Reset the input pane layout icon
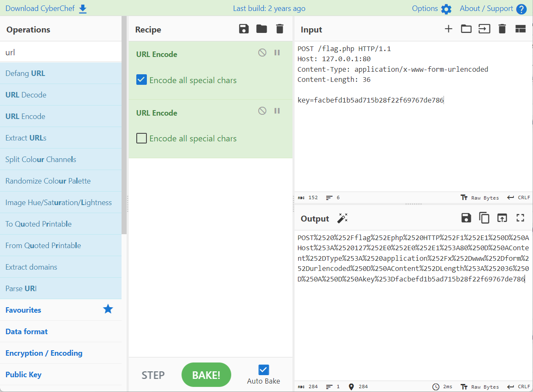Image resolution: width=533 pixels, height=392 pixels. point(520,29)
